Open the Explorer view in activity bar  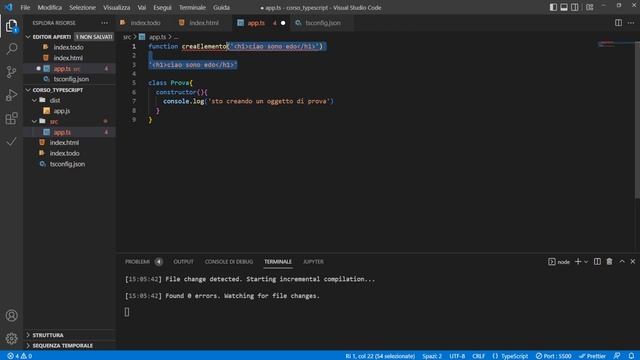coord(11,26)
